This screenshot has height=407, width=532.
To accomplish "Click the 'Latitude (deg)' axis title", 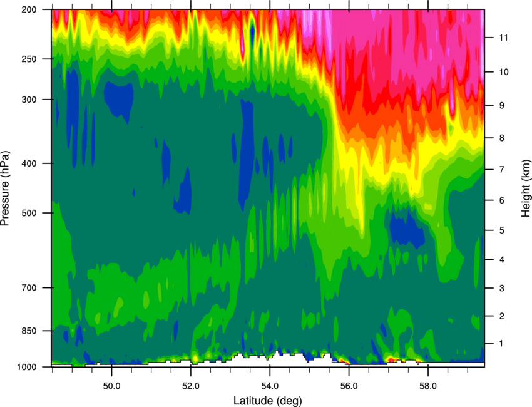I will [267, 401].
